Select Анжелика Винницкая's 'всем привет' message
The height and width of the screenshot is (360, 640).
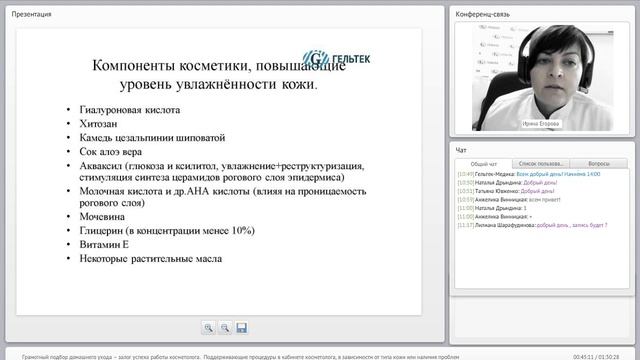[x=509, y=200]
